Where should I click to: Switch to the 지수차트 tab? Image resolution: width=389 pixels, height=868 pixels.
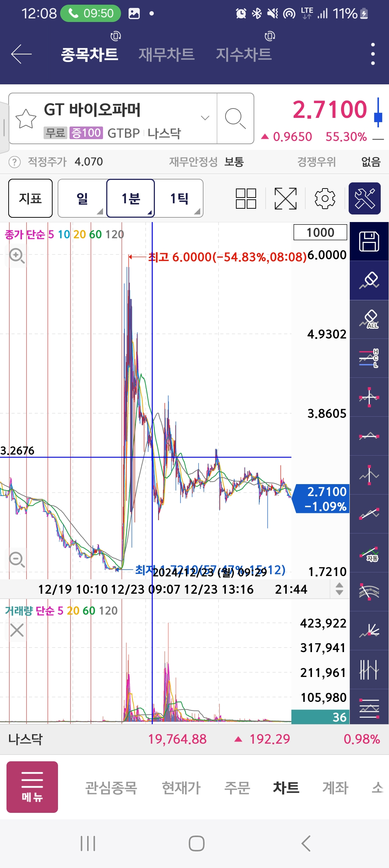click(x=243, y=54)
